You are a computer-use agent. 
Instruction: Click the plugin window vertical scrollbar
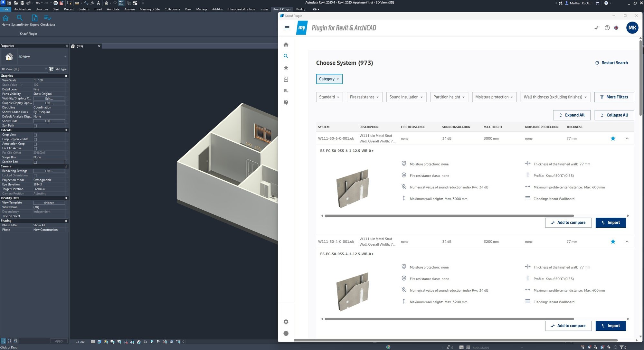(640, 77)
